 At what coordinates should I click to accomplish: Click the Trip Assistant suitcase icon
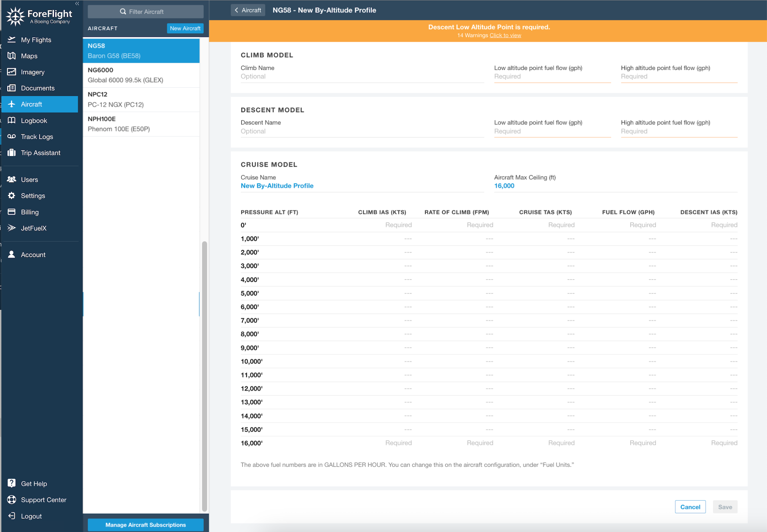click(11, 152)
